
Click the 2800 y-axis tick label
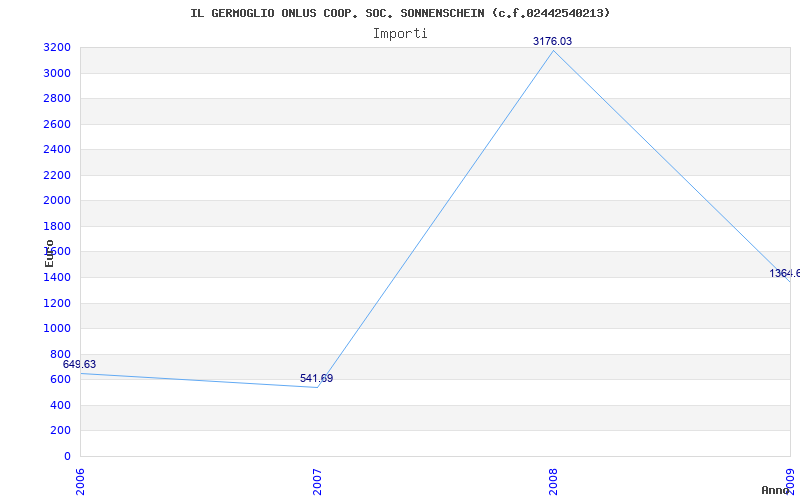57,98
